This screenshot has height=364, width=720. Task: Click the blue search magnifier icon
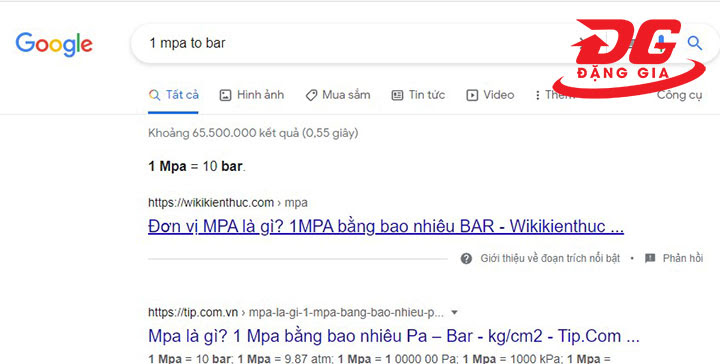point(694,43)
